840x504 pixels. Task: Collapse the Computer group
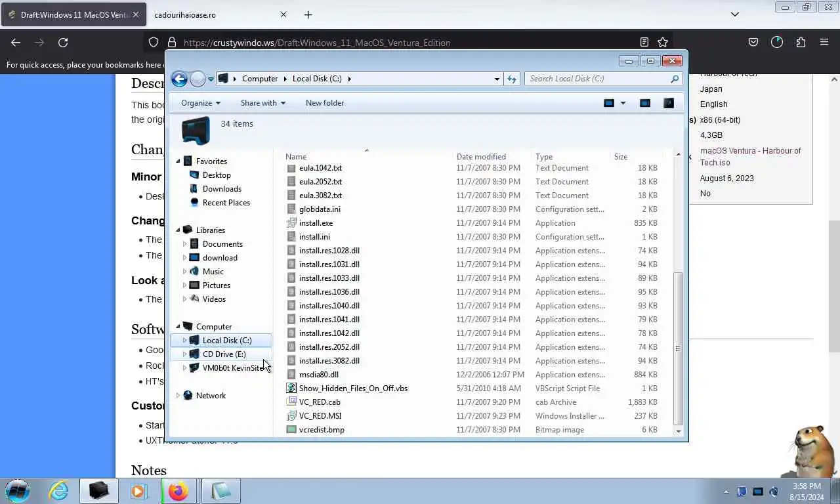point(178,327)
